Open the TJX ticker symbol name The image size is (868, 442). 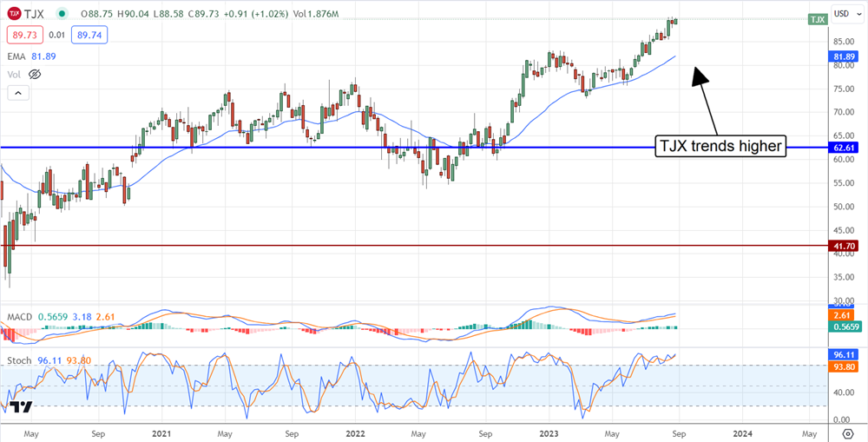click(36, 14)
